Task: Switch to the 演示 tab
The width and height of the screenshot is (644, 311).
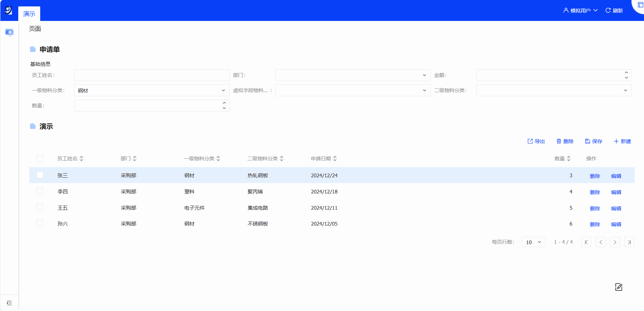Action: point(29,14)
